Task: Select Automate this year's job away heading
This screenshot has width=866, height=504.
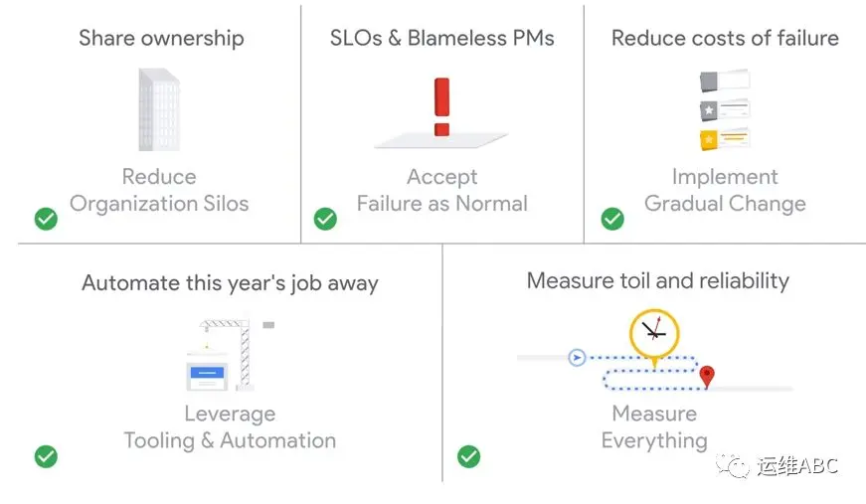Action: click(230, 283)
